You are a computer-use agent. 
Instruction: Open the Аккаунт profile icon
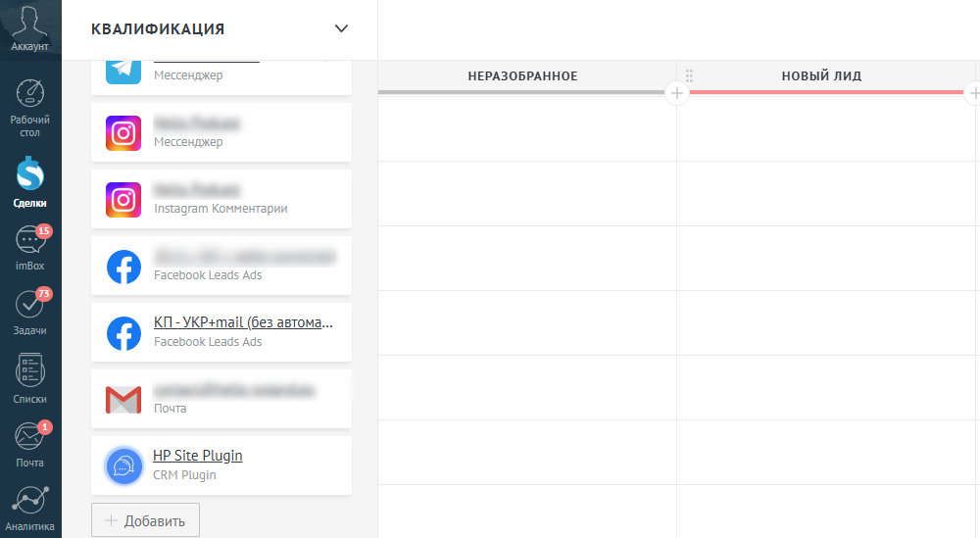click(x=29, y=28)
